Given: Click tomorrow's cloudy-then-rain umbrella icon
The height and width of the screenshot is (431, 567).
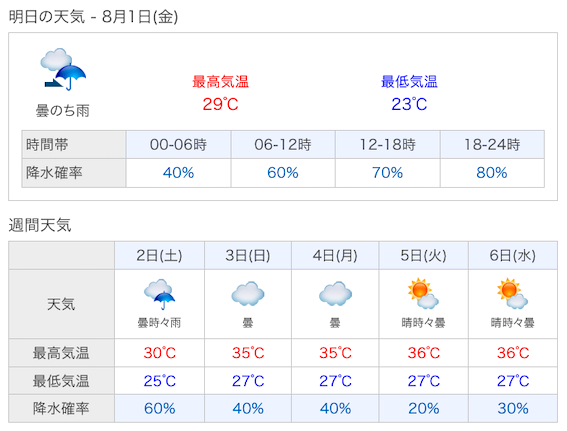Looking at the screenshot, I should click(x=63, y=69).
